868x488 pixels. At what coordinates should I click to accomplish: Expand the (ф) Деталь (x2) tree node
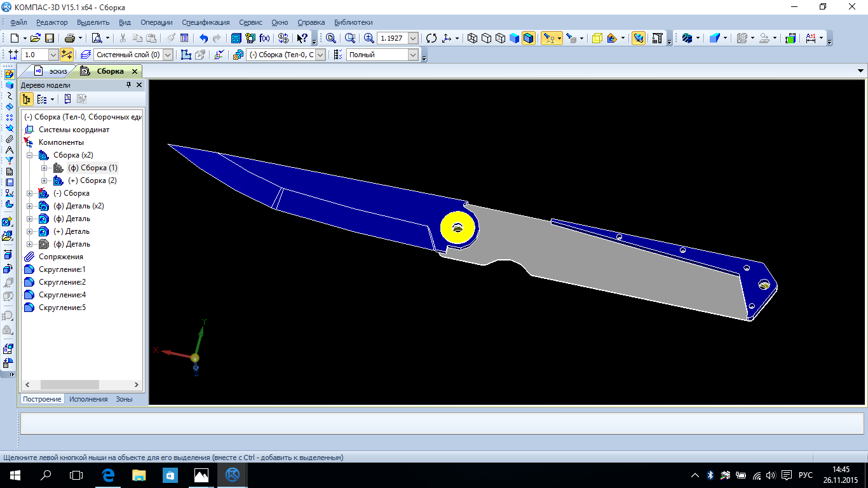pos(29,206)
